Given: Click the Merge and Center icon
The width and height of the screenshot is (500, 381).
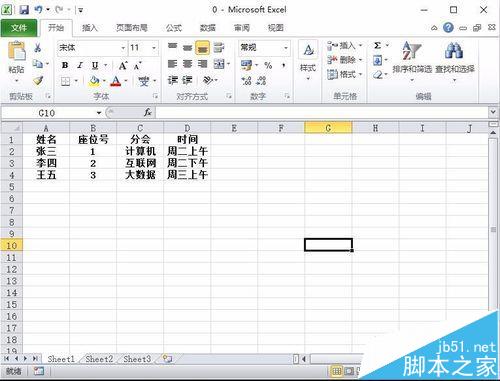Looking at the screenshot, I should click(x=219, y=64).
